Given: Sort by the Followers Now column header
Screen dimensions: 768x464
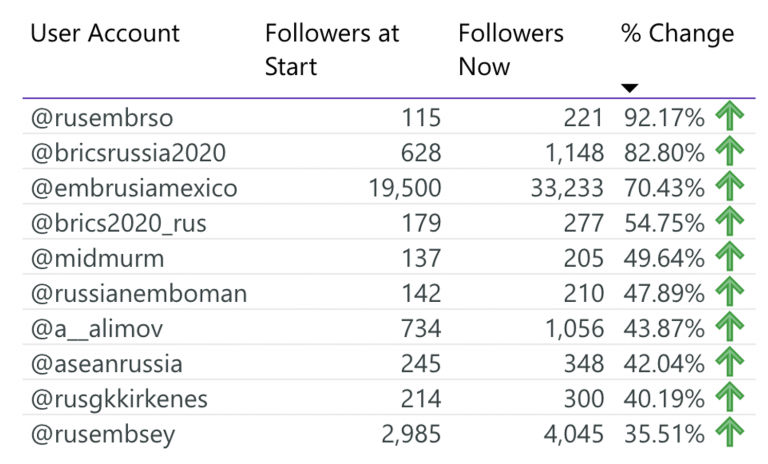Looking at the screenshot, I should (511, 50).
